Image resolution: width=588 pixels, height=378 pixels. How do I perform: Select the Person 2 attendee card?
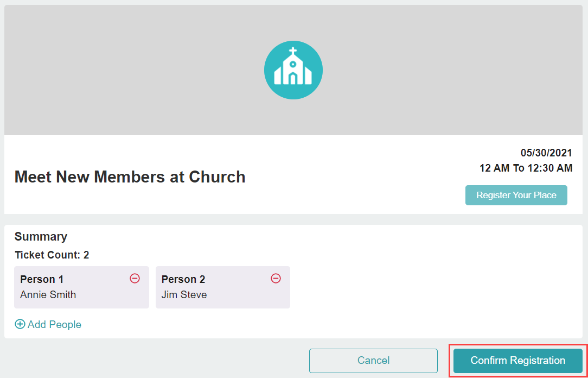pos(223,287)
